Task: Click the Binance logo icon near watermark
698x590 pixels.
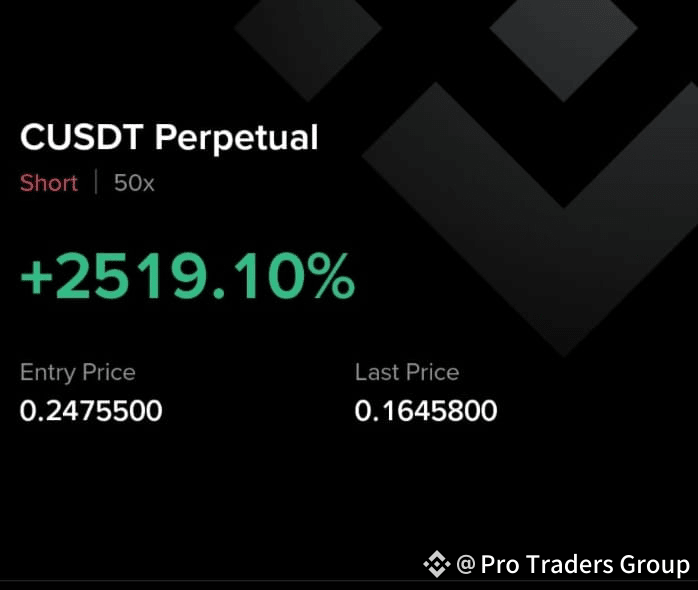Action: (x=436, y=564)
